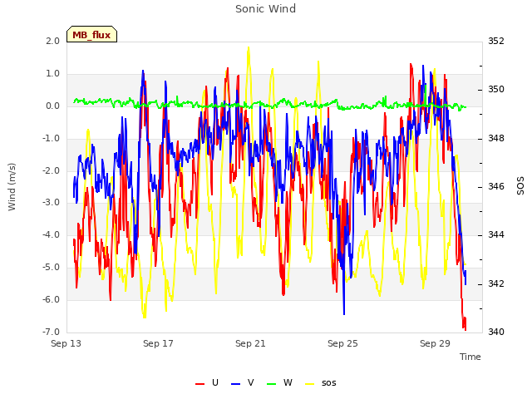Click the 342 right axis value
This screenshot has width=532, height=399.
click(x=496, y=283)
